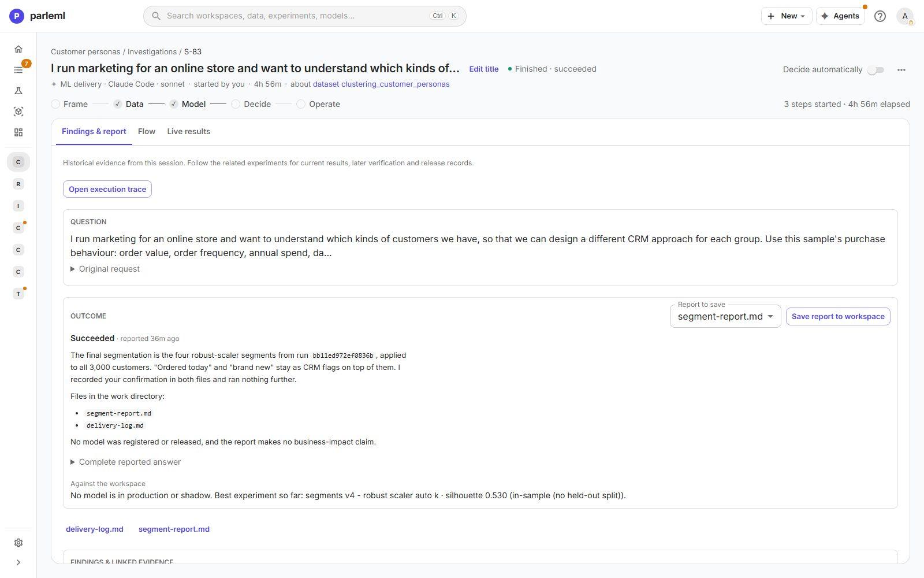Switch to the Findings & report tab
This screenshot has width=924, height=578.
tap(94, 131)
